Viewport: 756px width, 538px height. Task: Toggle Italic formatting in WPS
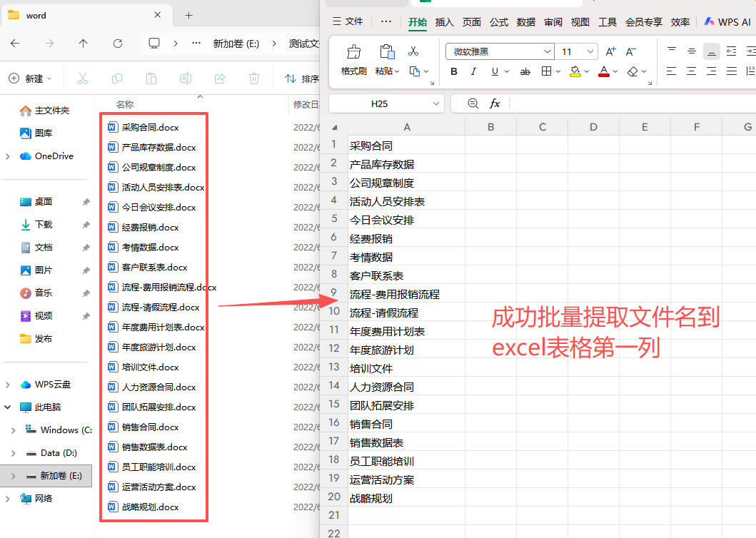[473, 71]
